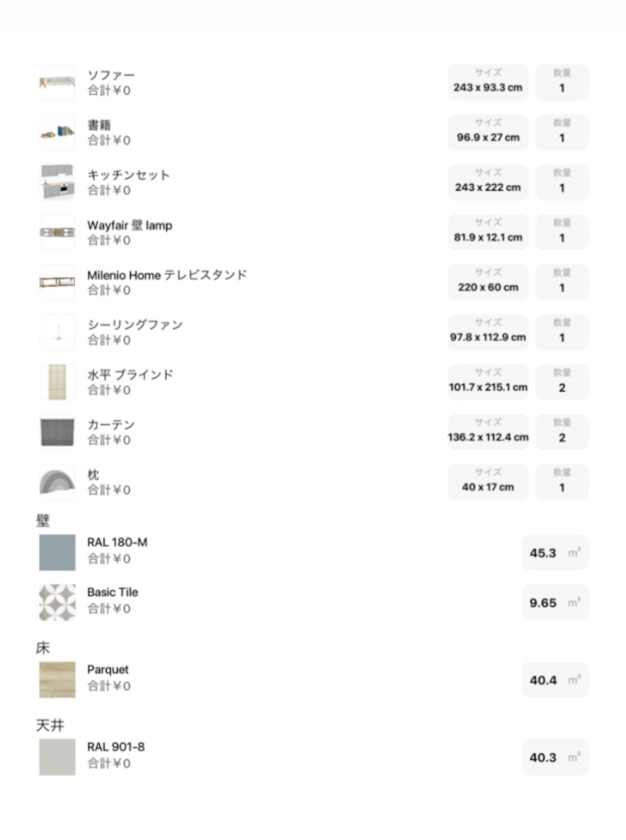
Task: Select the Milenio Home テレビスタンド thumbnail
Action: point(57,282)
